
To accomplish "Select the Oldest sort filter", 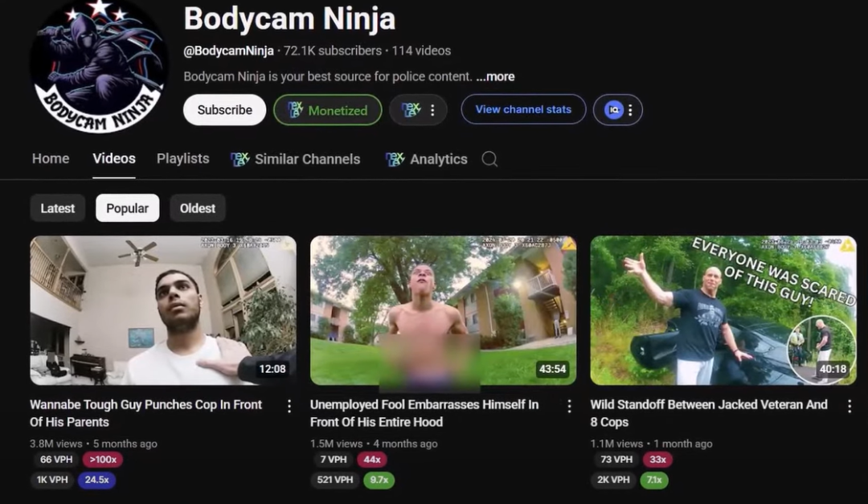I will (x=197, y=208).
